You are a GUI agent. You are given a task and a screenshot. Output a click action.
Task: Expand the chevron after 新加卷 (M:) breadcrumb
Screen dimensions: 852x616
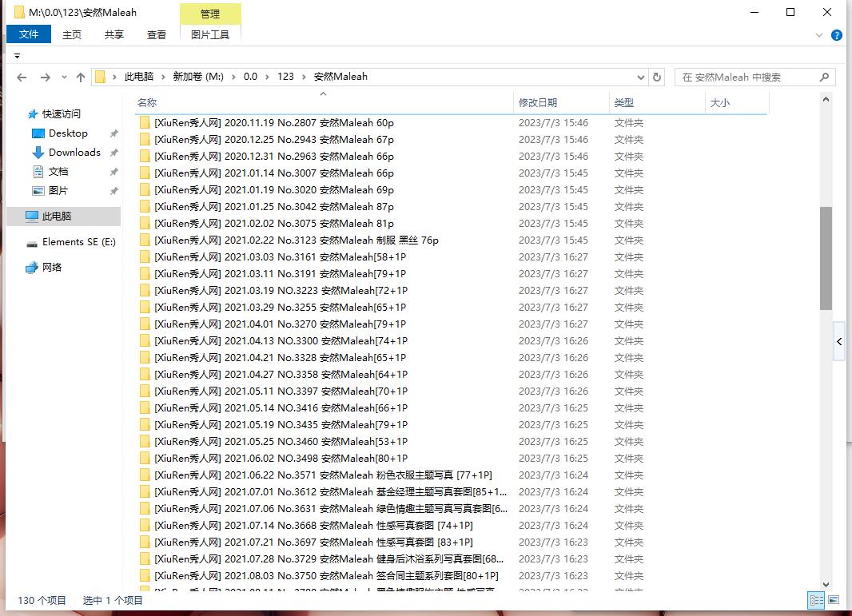pyautogui.click(x=233, y=77)
